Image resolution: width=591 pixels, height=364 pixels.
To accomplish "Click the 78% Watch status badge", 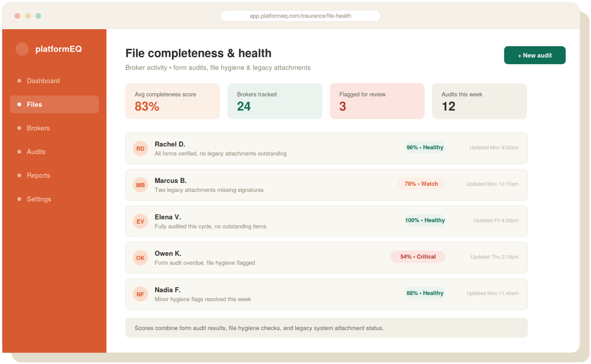I will coord(421,184).
